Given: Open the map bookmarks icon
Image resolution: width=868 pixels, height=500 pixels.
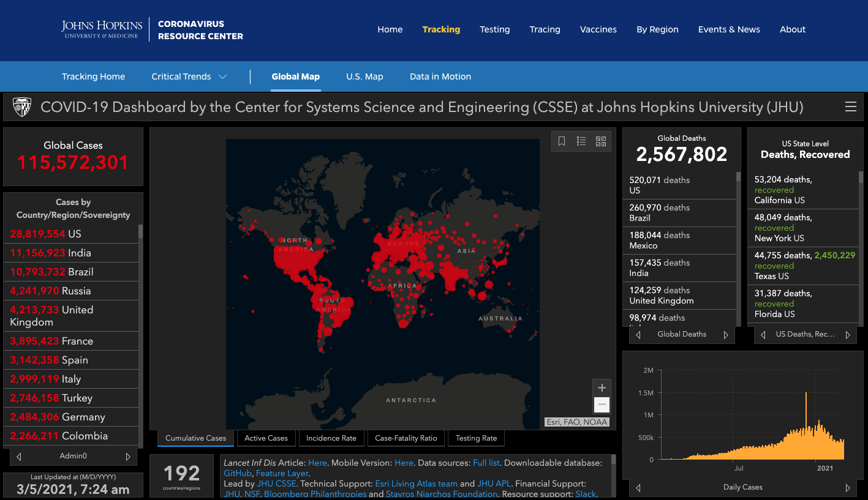Looking at the screenshot, I should click(562, 141).
